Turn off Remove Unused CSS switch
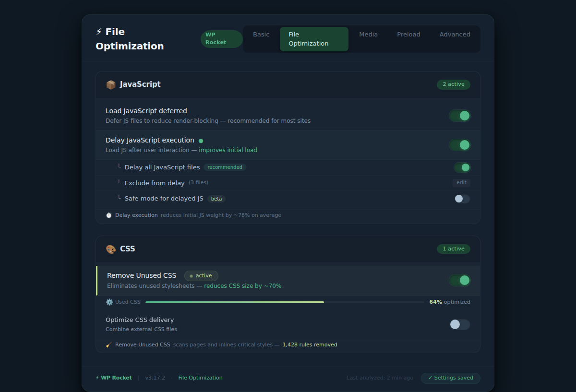This screenshot has height=392, width=576. coord(460,280)
